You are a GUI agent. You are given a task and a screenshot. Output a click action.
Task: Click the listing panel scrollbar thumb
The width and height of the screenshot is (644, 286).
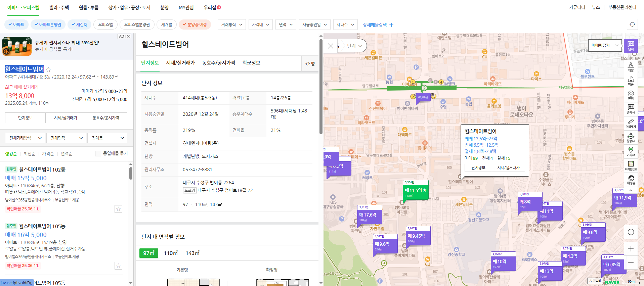[x=131, y=173]
